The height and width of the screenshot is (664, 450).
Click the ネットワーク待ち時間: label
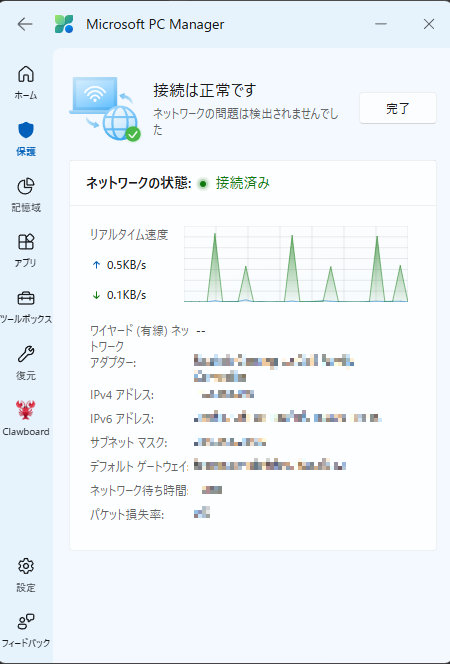coord(139,490)
